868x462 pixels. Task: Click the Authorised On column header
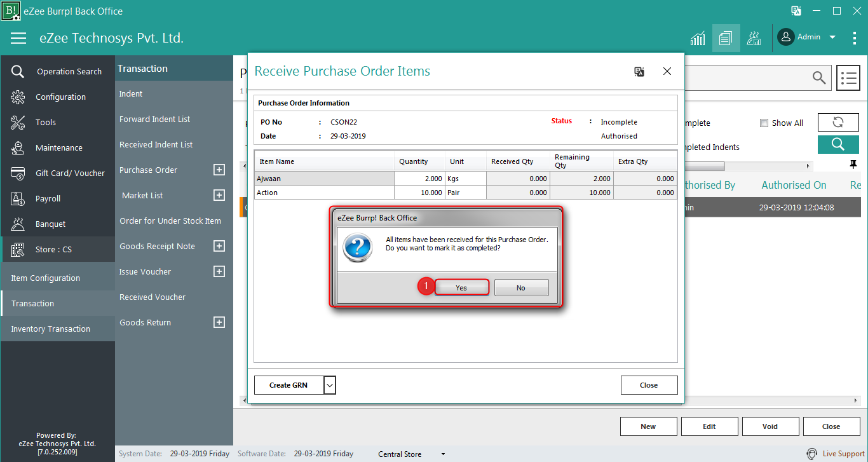point(794,185)
